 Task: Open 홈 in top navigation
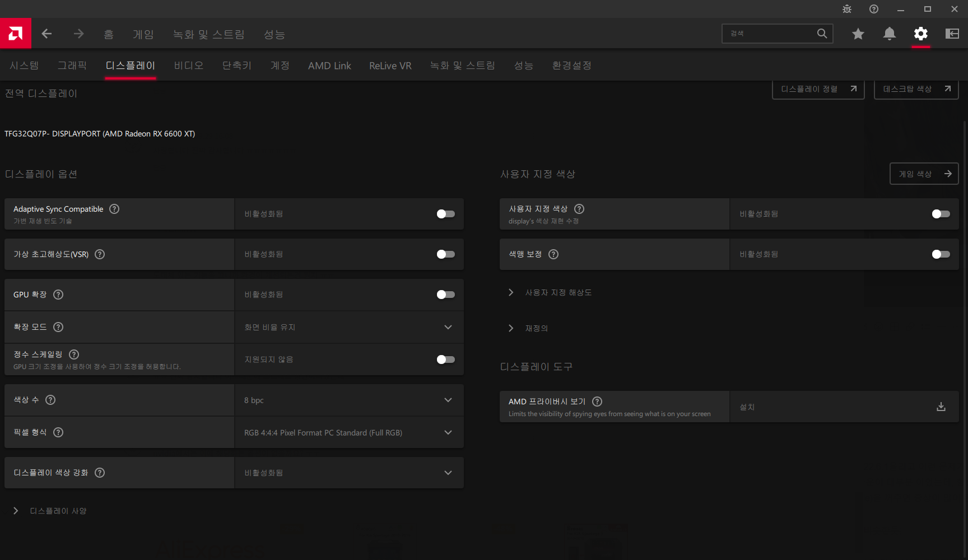click(109, 34)
